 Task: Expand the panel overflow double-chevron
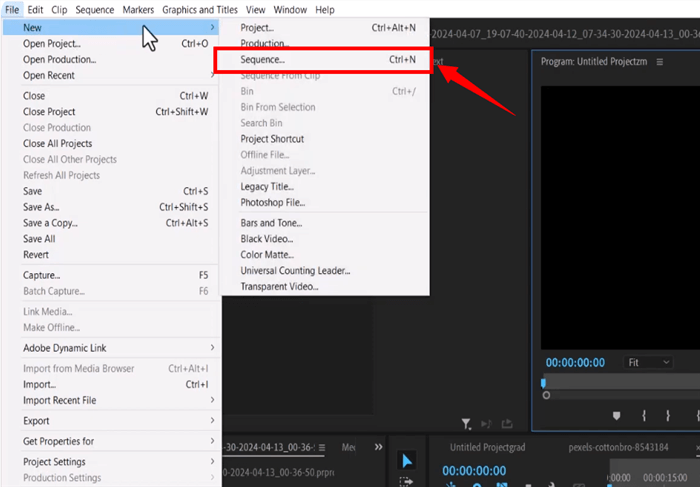379,447
